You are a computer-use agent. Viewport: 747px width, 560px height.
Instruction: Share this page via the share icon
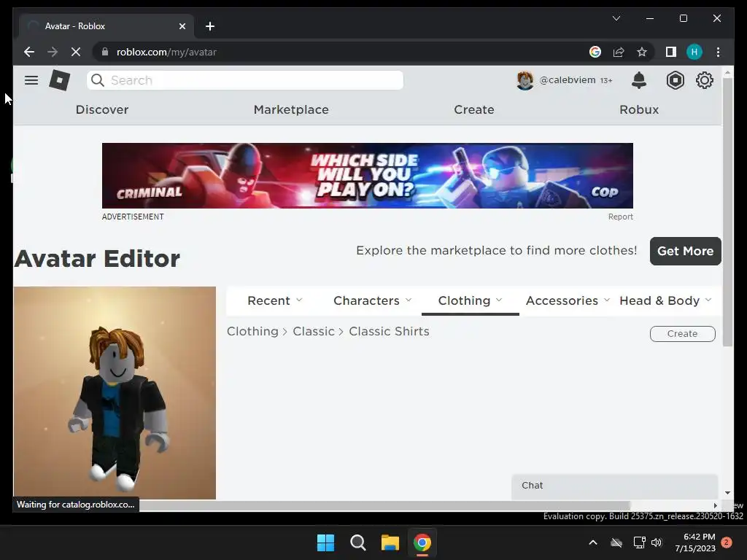(x=619, y=52)
